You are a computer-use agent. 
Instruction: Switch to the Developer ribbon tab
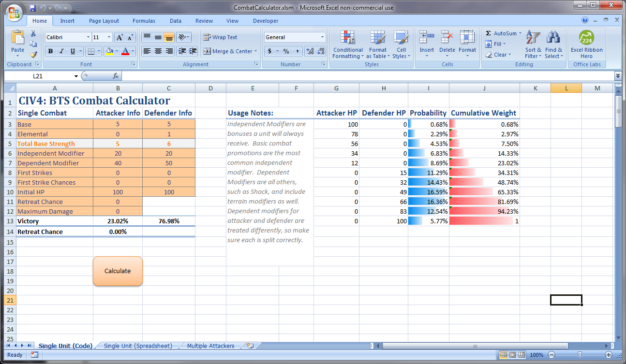[x=265, y=21]
